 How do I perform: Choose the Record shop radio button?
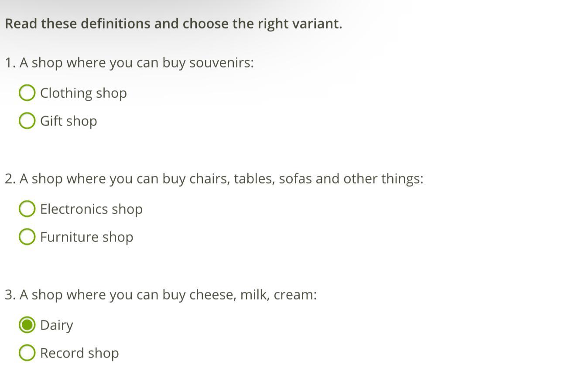[27, 353]
